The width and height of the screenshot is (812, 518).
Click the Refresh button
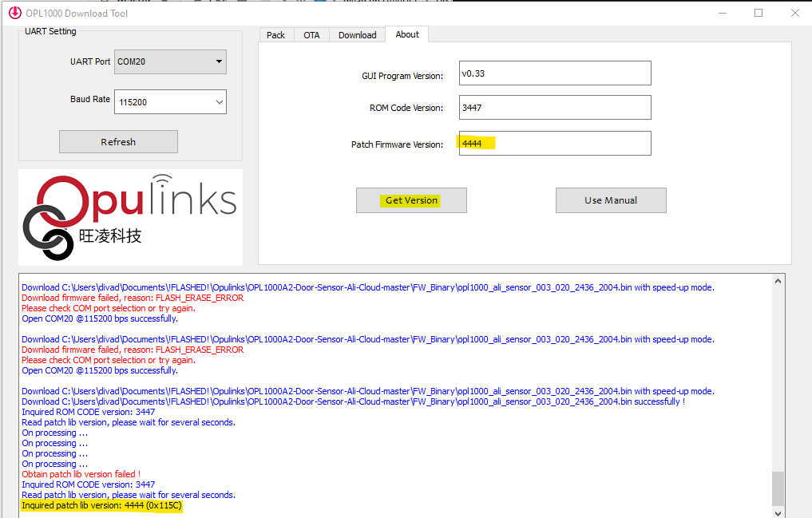pos(118,142)
